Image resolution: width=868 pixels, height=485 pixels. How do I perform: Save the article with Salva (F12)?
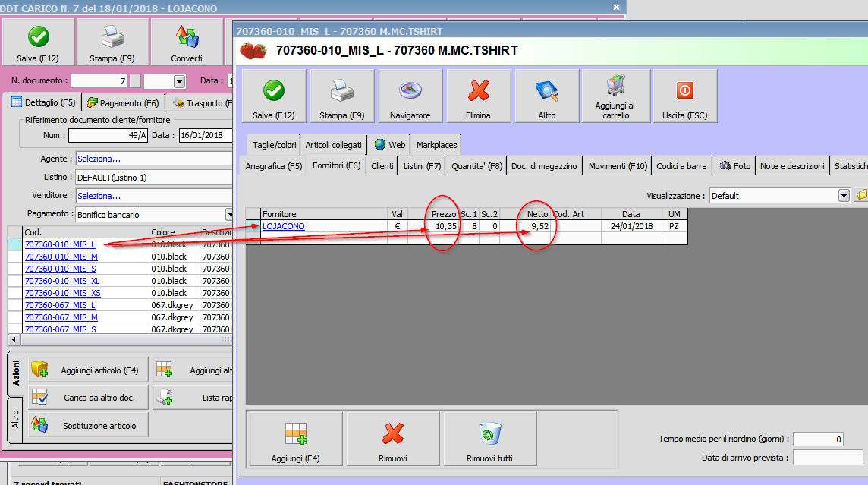click(x=274, y=96)
